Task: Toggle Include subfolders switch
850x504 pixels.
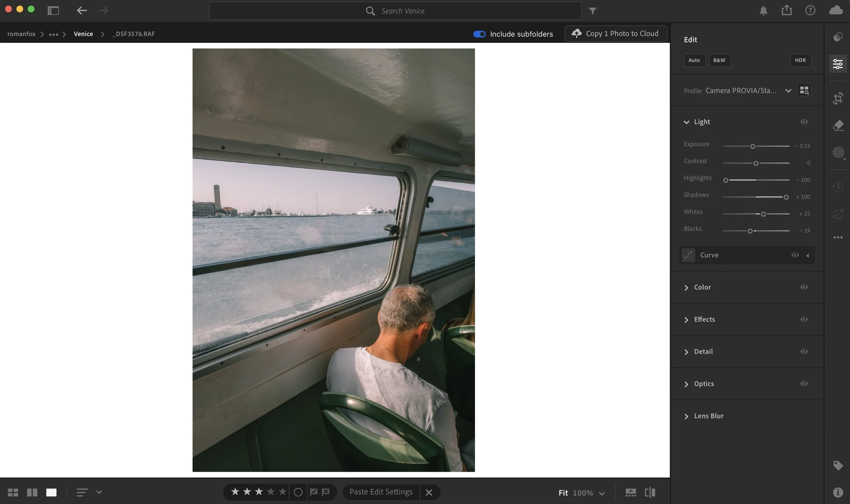Action: (479, 34)
